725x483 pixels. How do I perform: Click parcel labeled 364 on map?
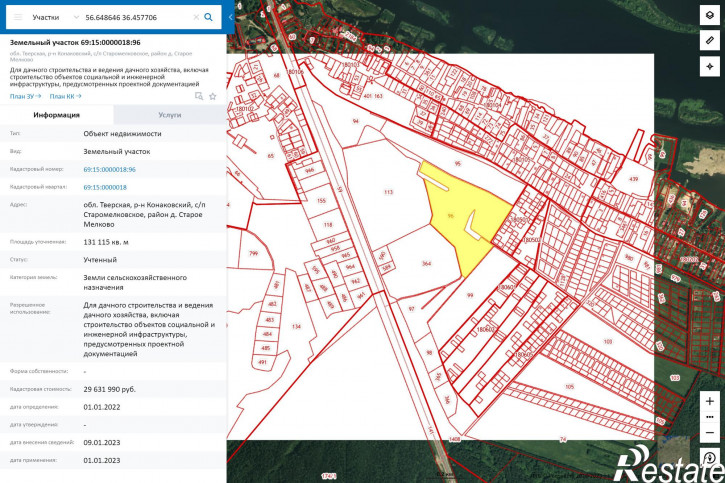426,263
